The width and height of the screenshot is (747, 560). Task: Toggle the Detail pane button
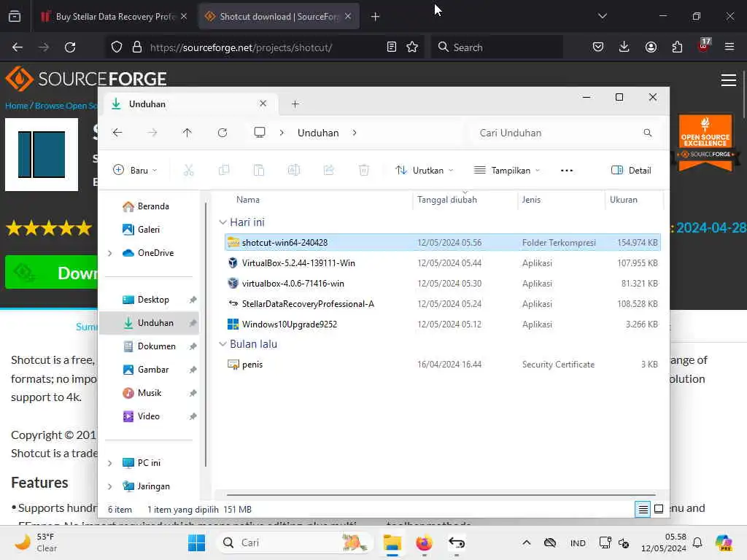coord(631,171)
